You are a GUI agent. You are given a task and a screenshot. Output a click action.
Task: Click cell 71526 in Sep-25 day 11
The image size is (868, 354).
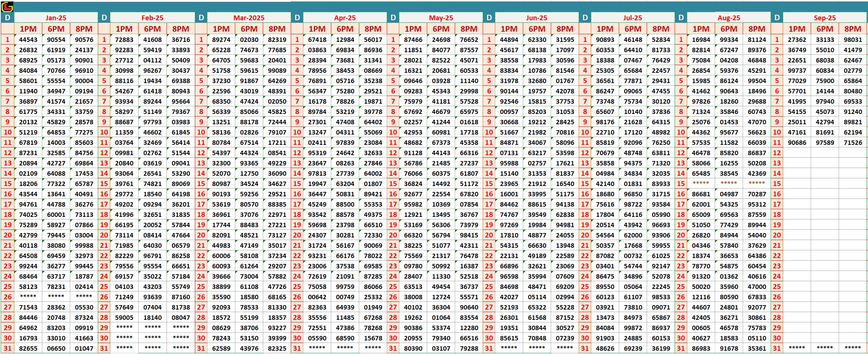pyautogui.click(x=853, y=143)
